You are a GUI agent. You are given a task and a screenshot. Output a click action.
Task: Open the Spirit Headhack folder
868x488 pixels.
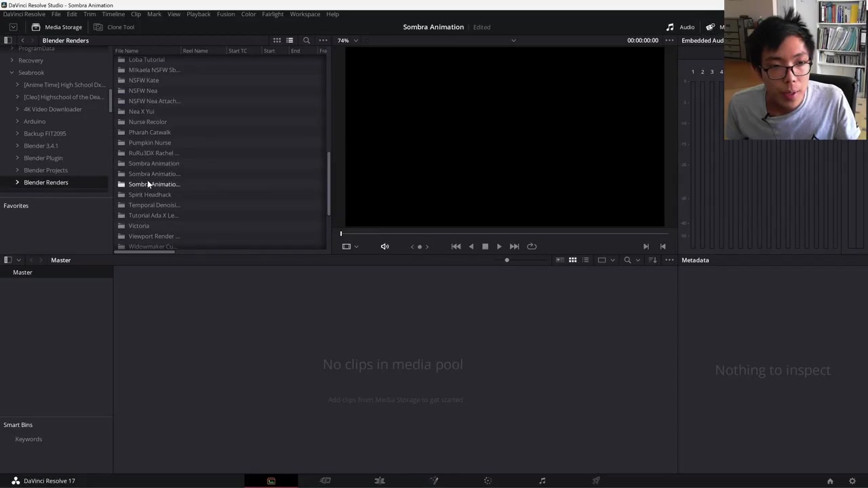pos(150,195)
